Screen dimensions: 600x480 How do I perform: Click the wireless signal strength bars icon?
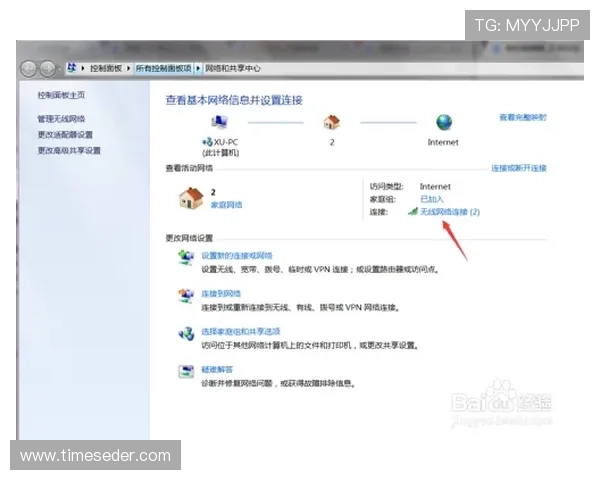pos(412,211)
